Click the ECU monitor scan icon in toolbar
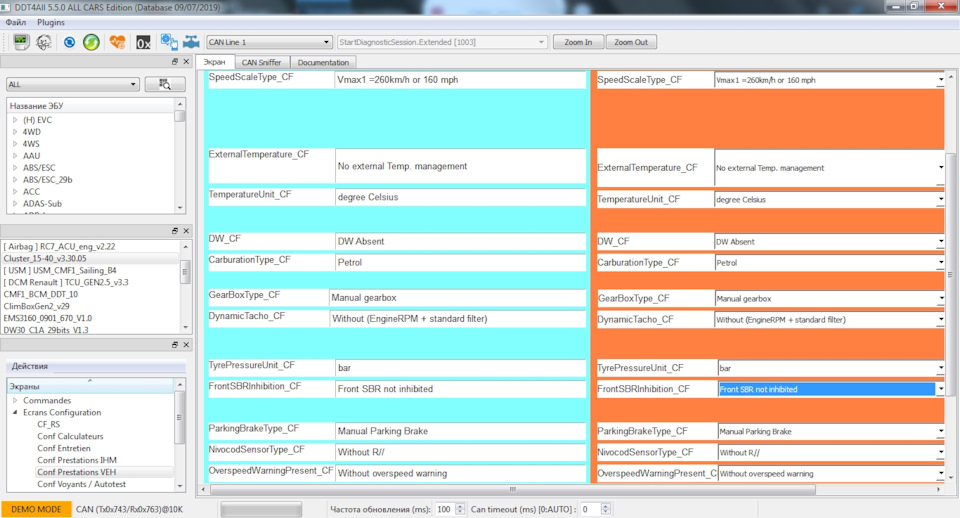The width and height of the screenshot is (960, 518). (x=21, y=42)
